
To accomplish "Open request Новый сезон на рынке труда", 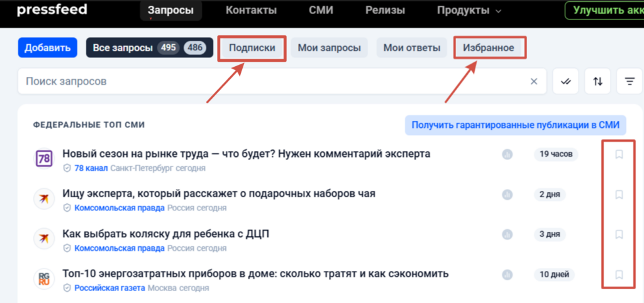I will (247, 154).
